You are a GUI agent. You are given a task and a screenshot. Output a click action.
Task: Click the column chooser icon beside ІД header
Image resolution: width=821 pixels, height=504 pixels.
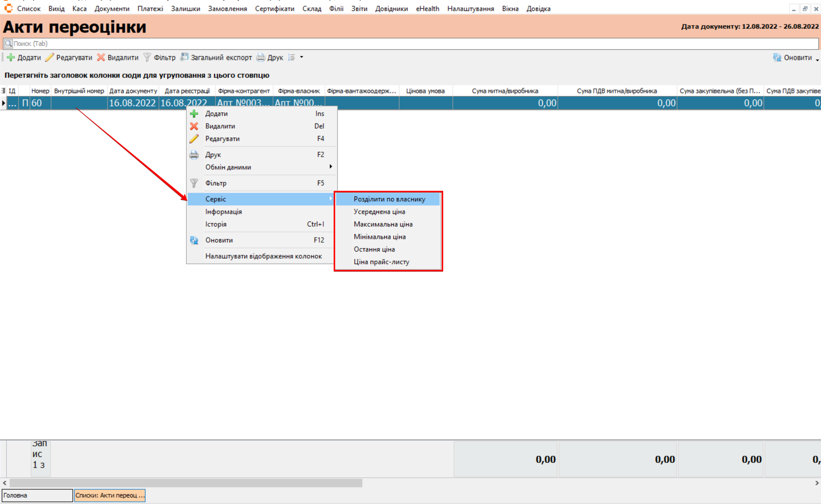click(3, 91)
